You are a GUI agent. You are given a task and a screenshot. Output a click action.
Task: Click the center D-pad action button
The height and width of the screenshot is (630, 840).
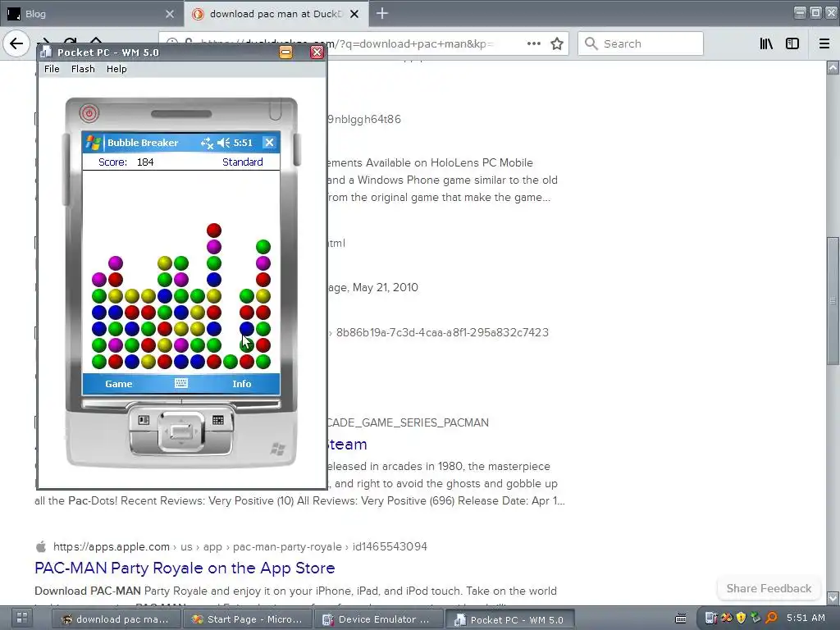click(181, 431)
